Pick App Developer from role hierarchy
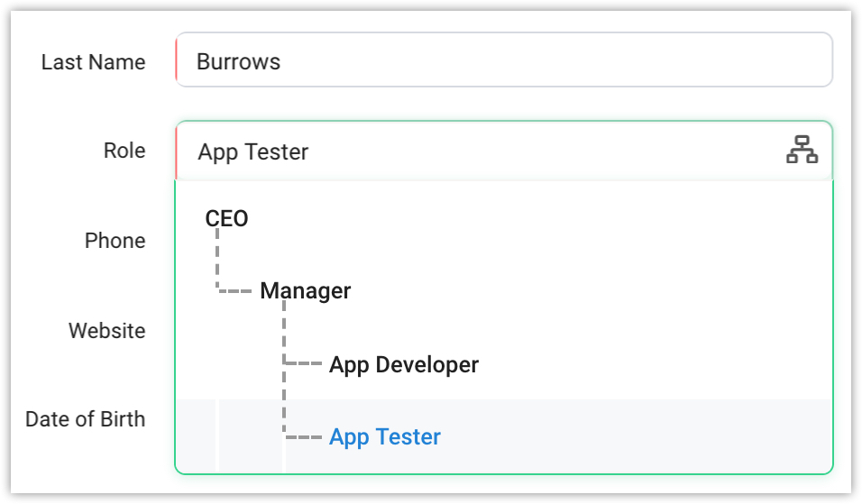 (403, 365)
